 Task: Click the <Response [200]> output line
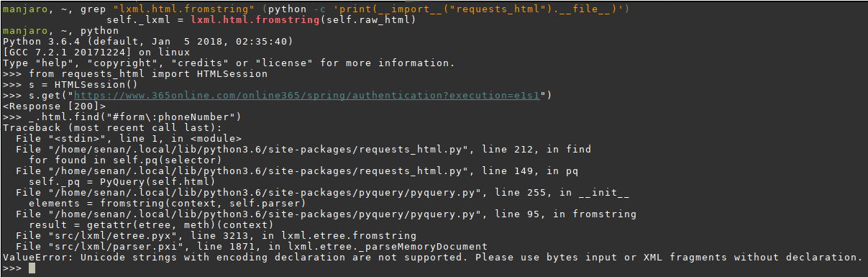tap(55, 106)
